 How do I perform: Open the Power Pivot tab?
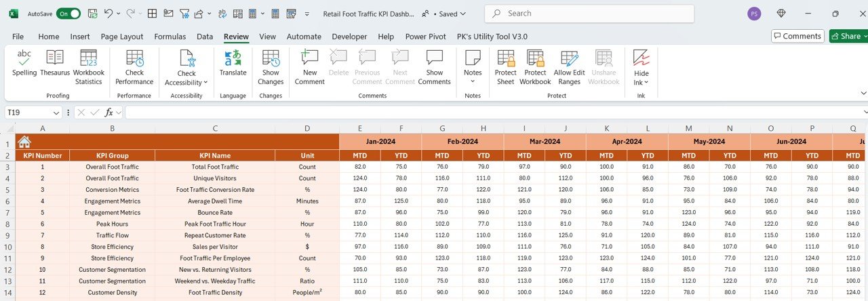click(426, 37)
